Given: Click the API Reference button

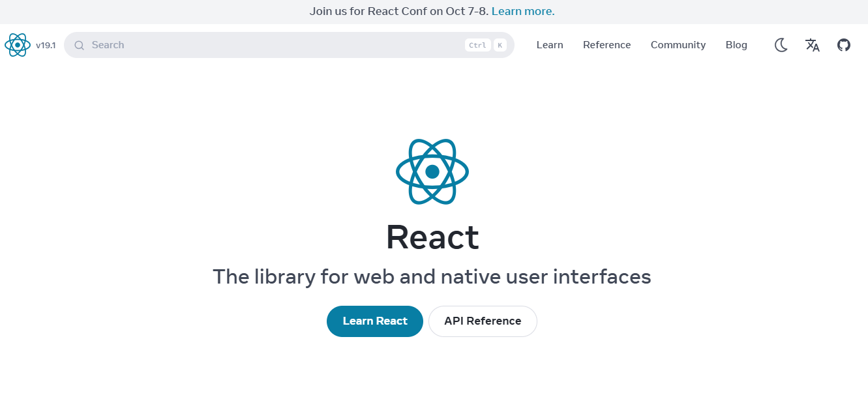Looking at the screenshot, I should click(x=483, y=321).
